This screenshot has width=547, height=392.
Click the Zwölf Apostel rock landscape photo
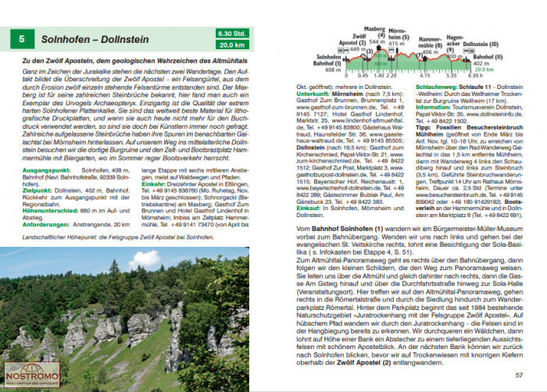tap(124, 319)
